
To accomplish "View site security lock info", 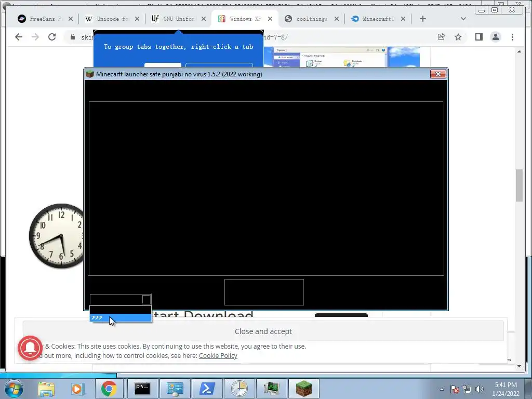I will coord(73,37).
